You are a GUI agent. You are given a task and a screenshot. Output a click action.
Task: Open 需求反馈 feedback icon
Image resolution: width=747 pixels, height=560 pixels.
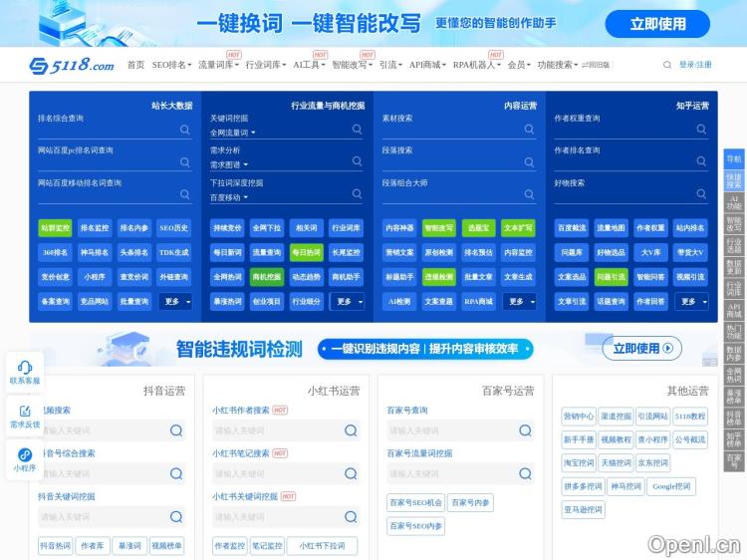click(25, 411)
